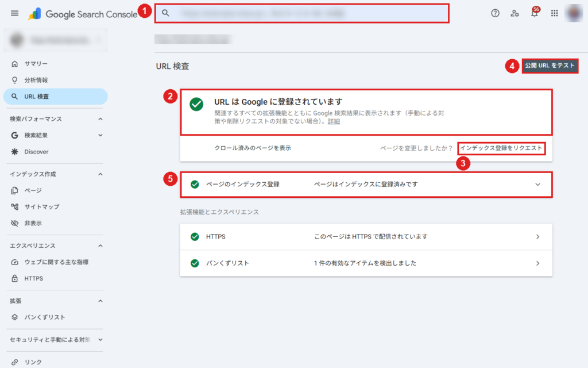Screen dimensions: 588x368
Task: Click the green check beside URL は Google に登録されています
Action: point(196,104)
